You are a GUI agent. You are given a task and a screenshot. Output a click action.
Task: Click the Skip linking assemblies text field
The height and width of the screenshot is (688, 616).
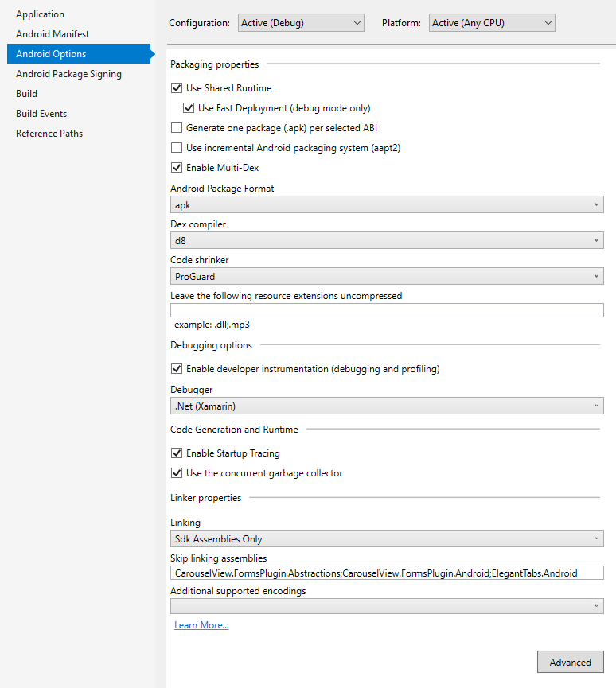tap(387, 573)
